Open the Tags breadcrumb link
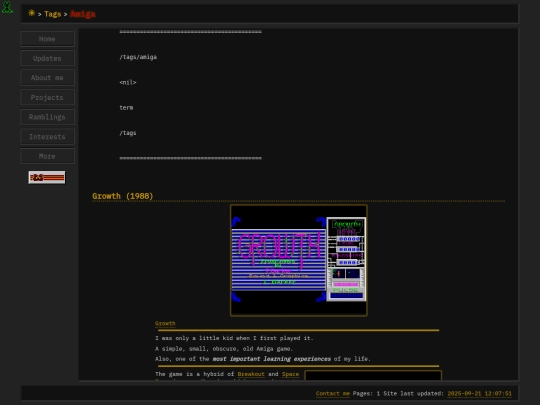 point(53,14)
